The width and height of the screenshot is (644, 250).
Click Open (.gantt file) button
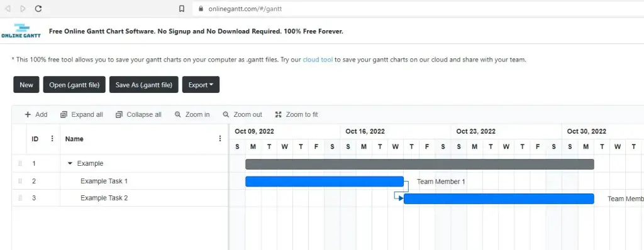click(x=74, y=85)
